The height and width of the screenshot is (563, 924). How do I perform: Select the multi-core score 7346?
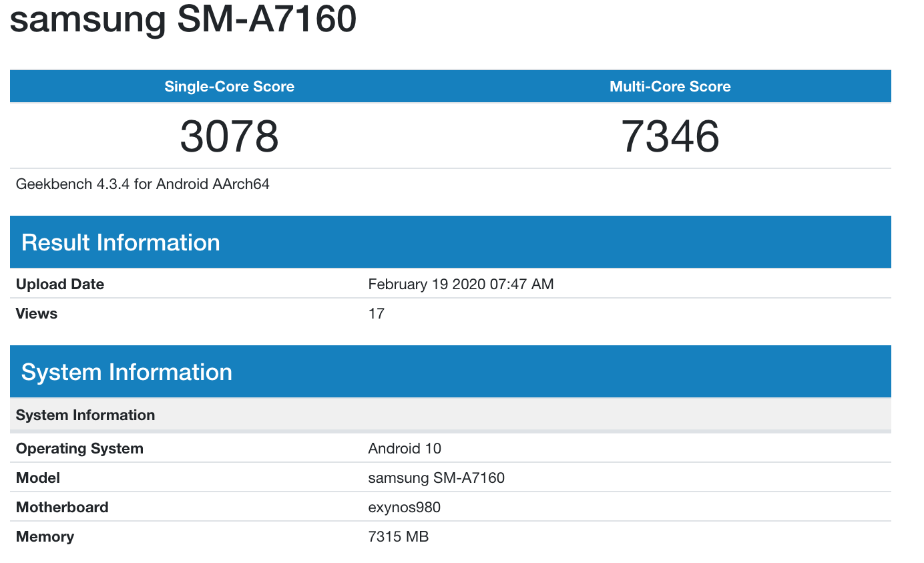pos(670,136)
